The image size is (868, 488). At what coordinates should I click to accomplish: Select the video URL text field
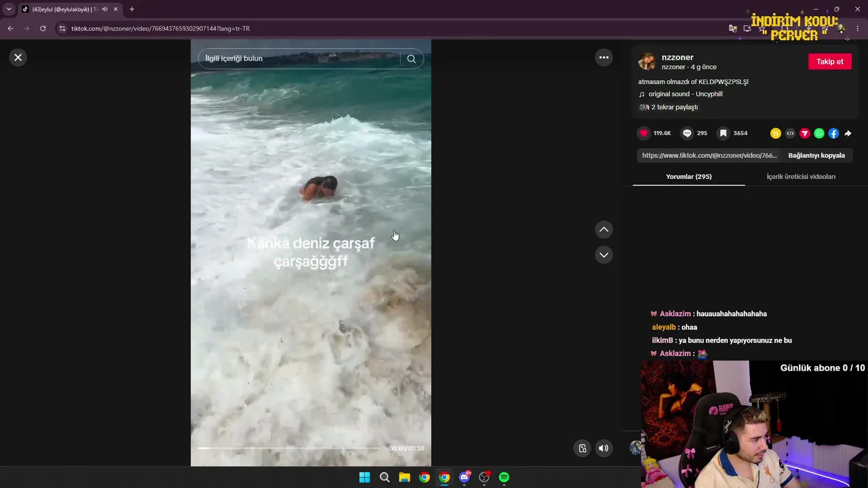tap(709, 155)
